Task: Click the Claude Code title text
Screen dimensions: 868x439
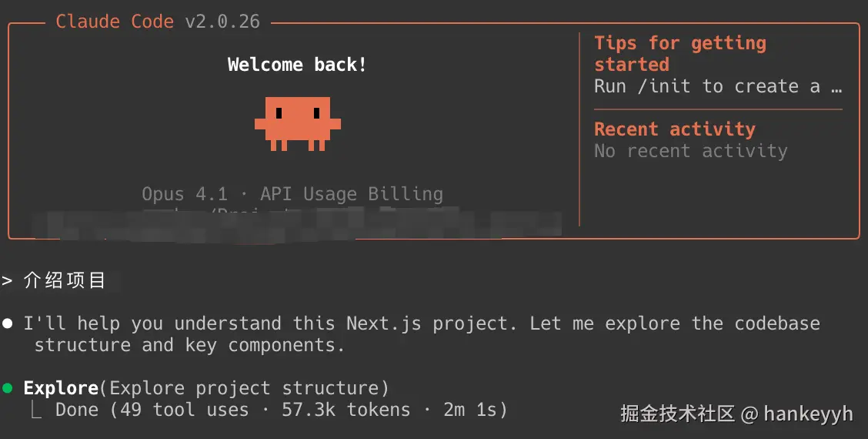Action: pyautogui.click(x=115, y=22)
